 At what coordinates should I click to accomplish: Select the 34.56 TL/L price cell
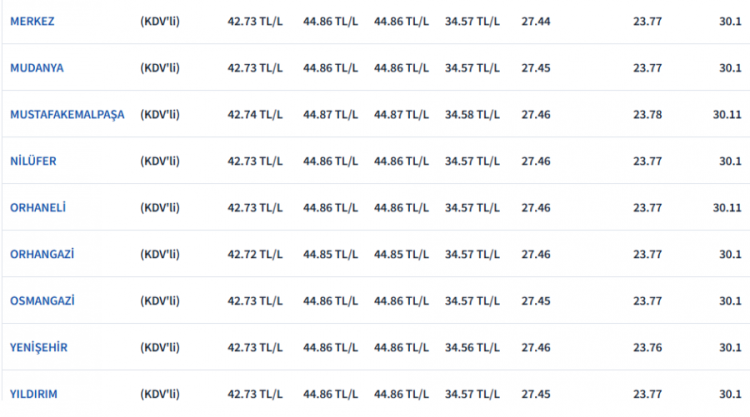pos(473,347)
